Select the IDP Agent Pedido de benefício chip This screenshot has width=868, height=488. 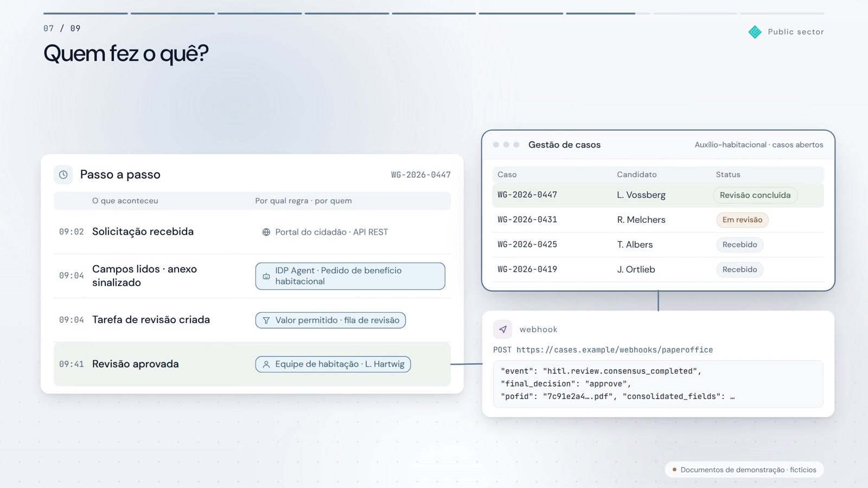(350, 276)
